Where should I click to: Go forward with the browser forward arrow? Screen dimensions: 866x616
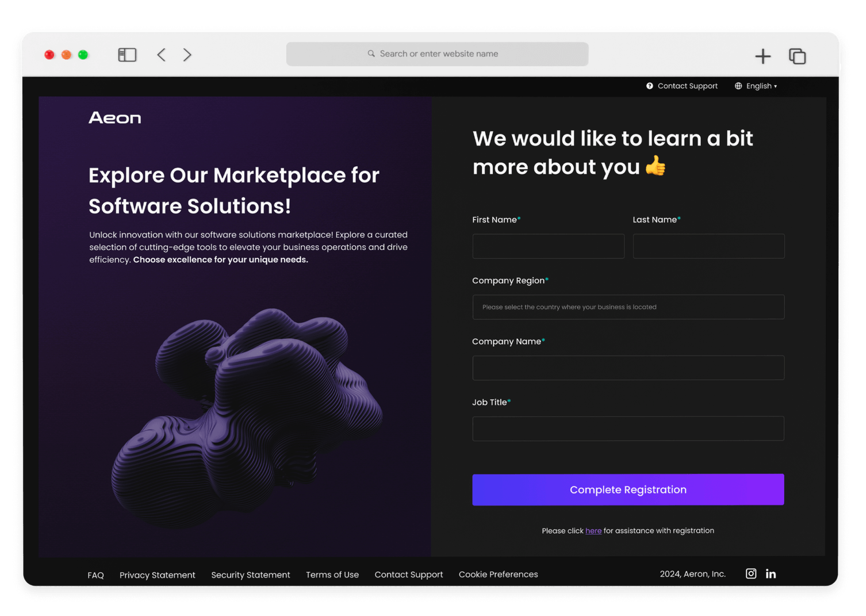(187, 55)
